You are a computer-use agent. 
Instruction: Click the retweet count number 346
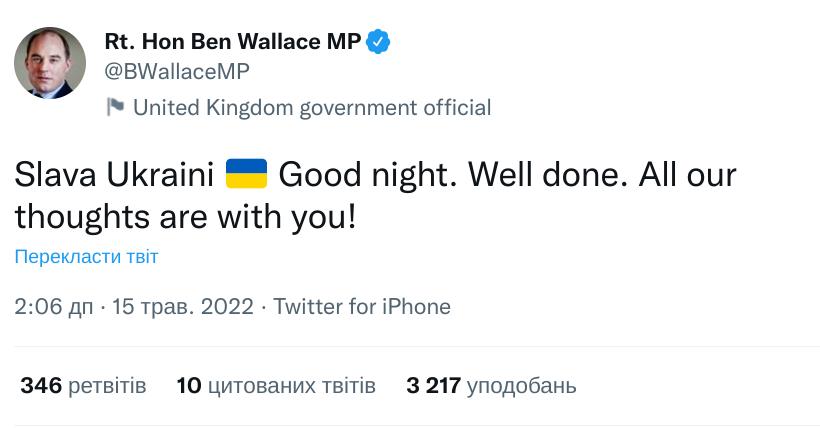(x=41, y=385)
